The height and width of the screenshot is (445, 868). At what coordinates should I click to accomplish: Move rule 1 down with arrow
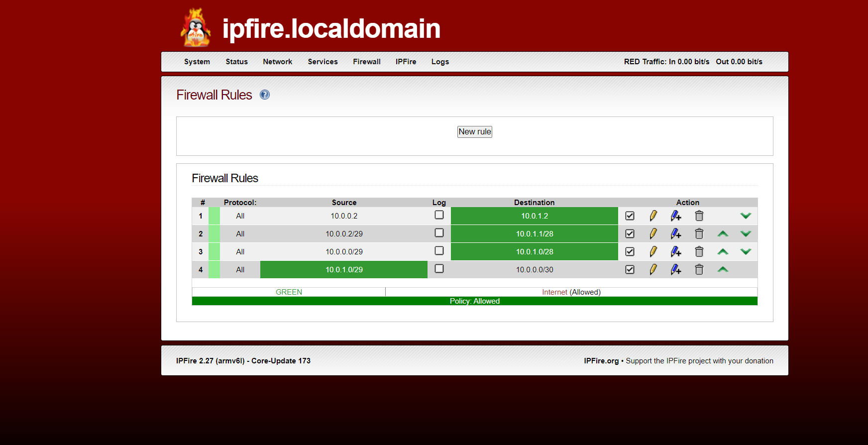pos(746,216)
